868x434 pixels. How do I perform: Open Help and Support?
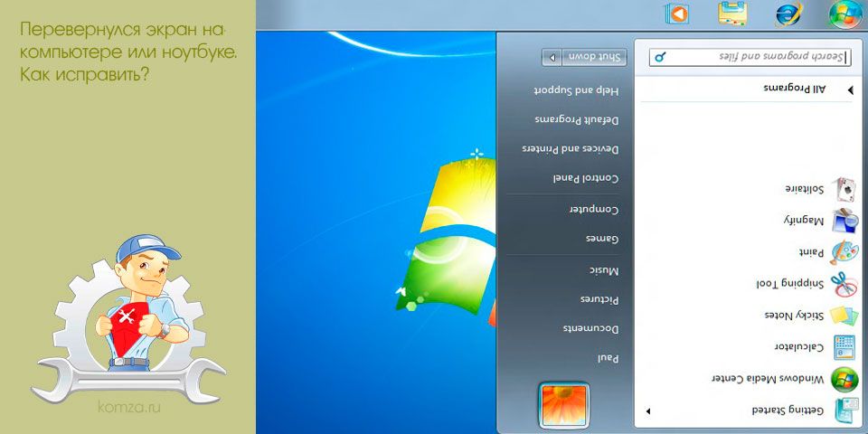(x=576, y=90)
